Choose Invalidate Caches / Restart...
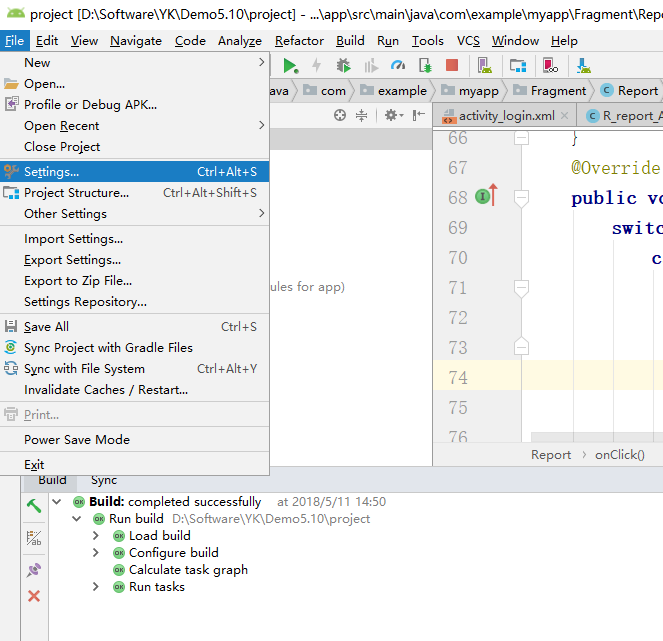Image resolution: width=663 pixels, height=641 pixels. [x=134, y=390]
